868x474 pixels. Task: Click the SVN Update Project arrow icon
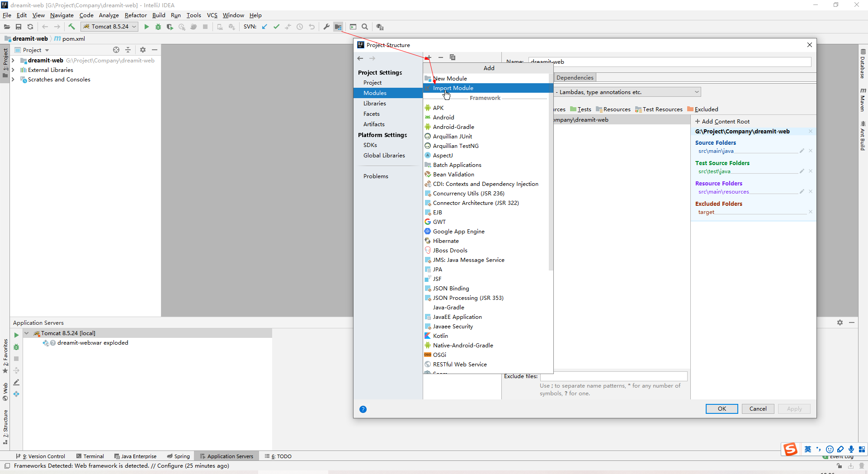point(264,27)
